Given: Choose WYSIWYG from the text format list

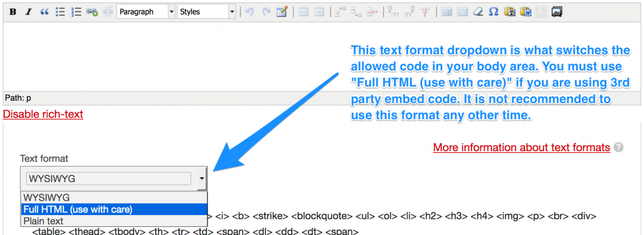Looking at the screenshot, I should (x=114, y=197).
